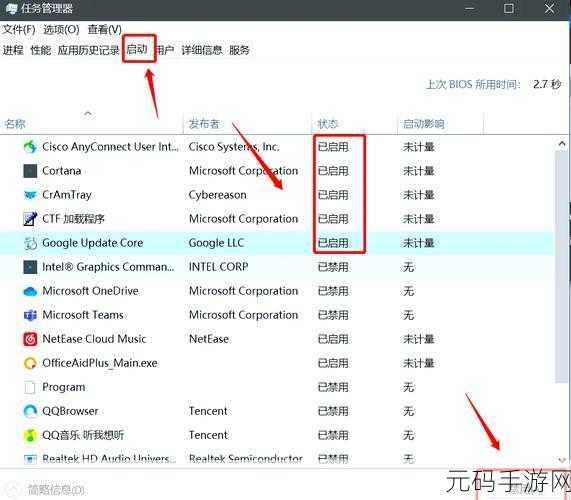
Task: Select the QQBrowser icon
Action: coord(30,411)
